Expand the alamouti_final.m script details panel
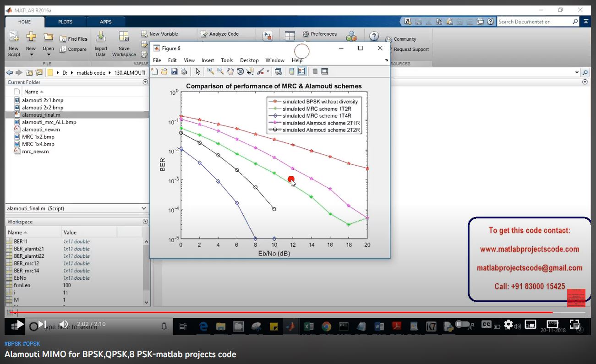Viewport: 596px width, 364px height. [x=144, y=208]
